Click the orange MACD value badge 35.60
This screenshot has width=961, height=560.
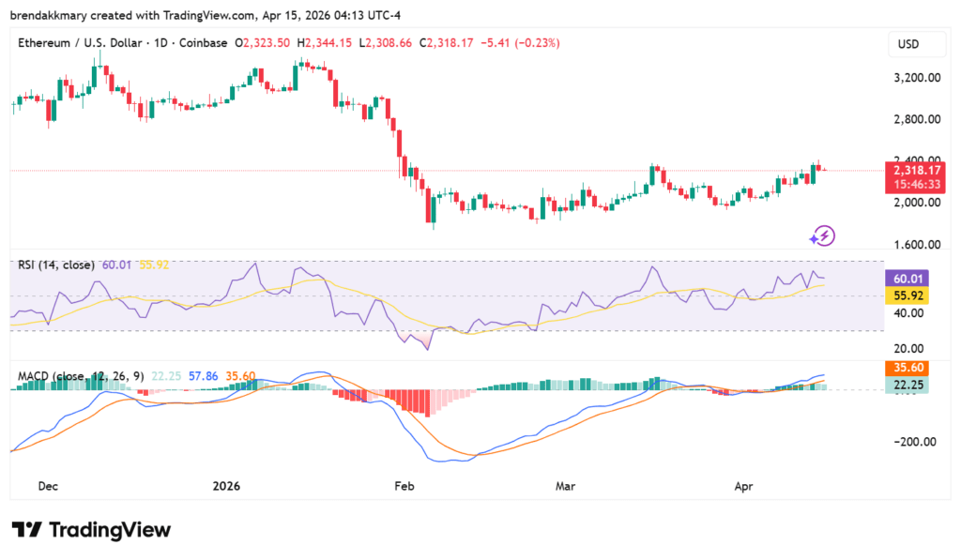point(907,369)
